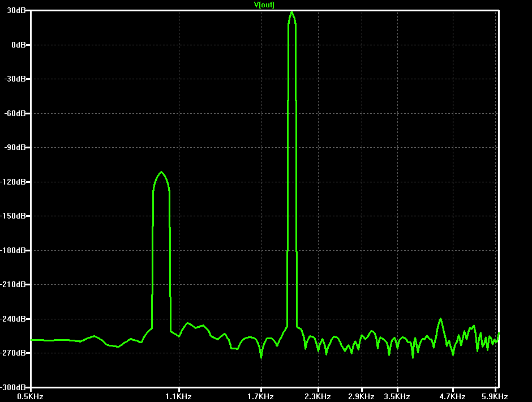532x402 pixels.
Task: Click the -150dB axis label
Action: (13, 216)
